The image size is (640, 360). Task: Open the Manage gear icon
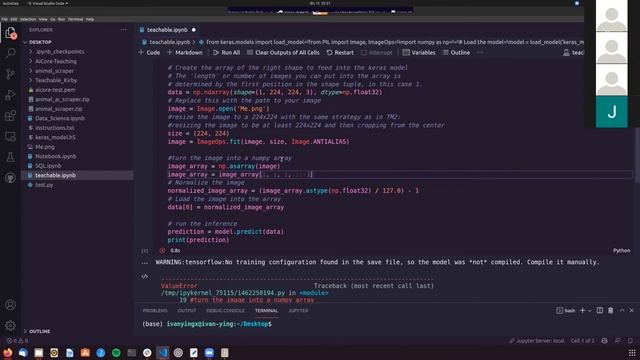tap(11, 325)
